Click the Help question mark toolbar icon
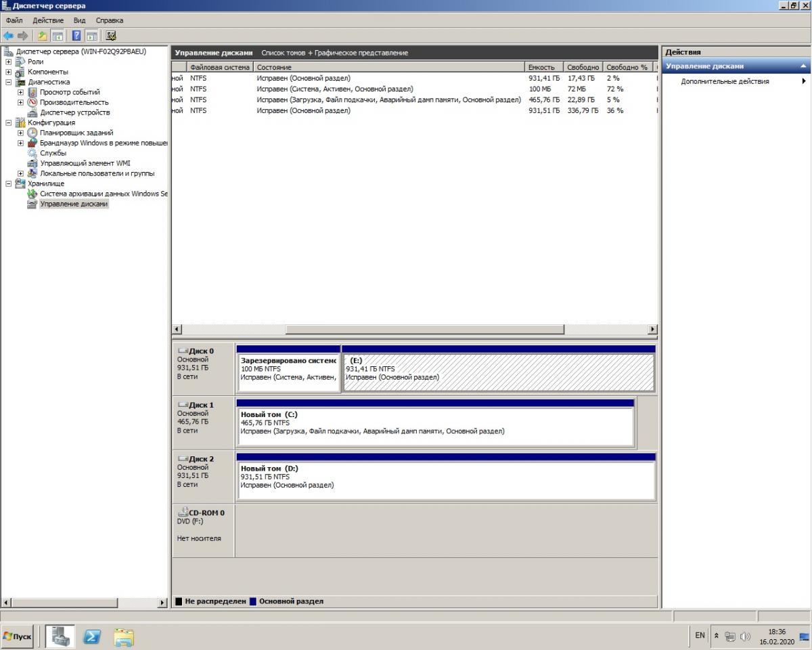The height and width of the screenshot is (650, 812). click(x=76, y=36)
